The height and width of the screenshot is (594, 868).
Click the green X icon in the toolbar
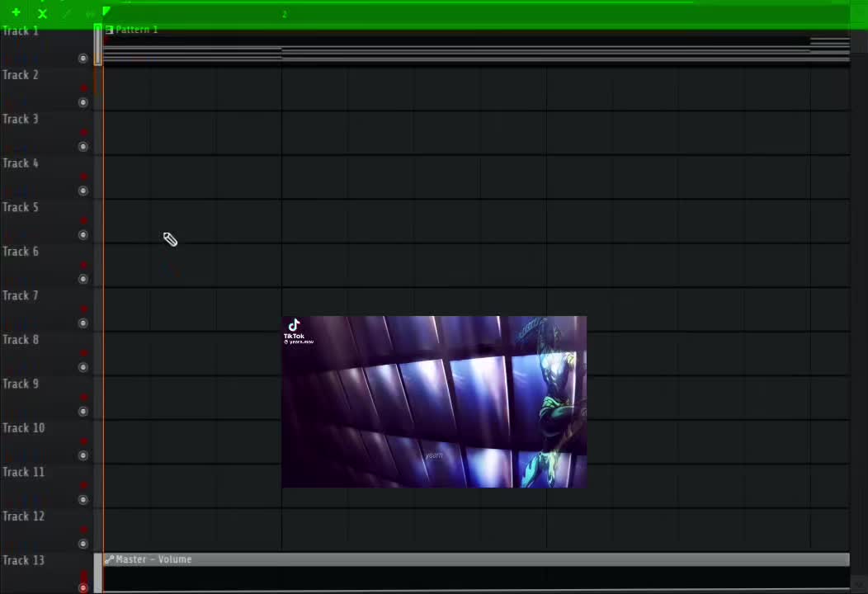[42, 14]
